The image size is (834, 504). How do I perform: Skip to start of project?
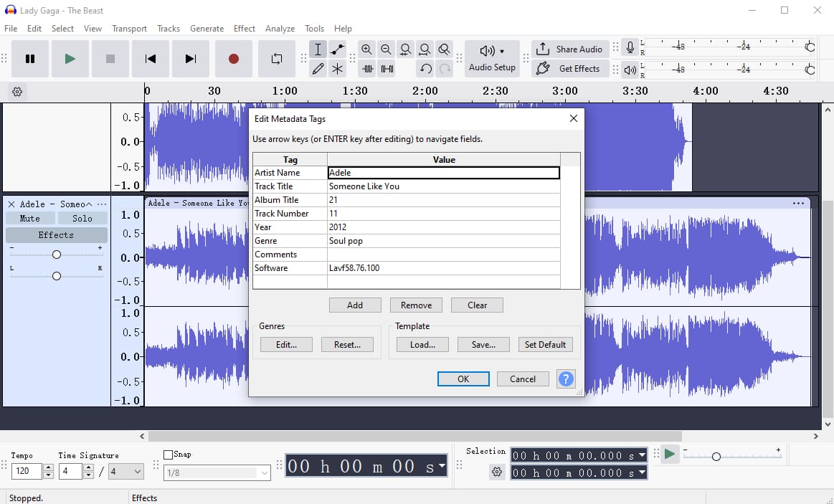pos(151,59)
